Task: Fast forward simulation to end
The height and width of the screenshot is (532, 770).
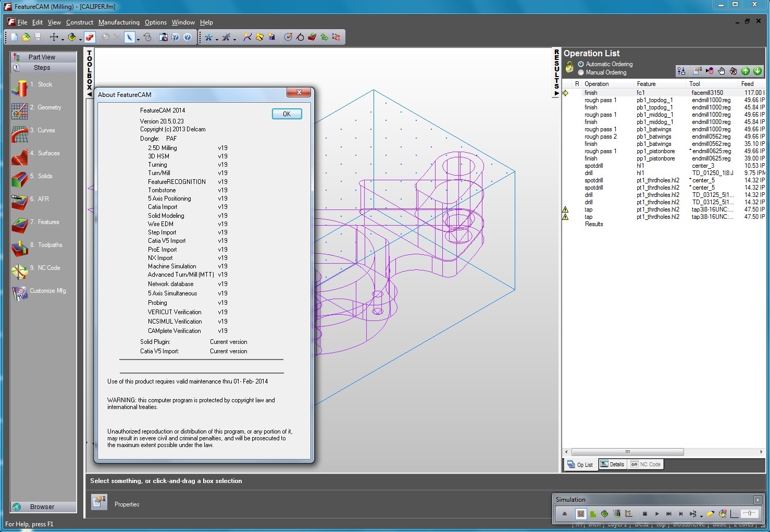Action: 669,514
